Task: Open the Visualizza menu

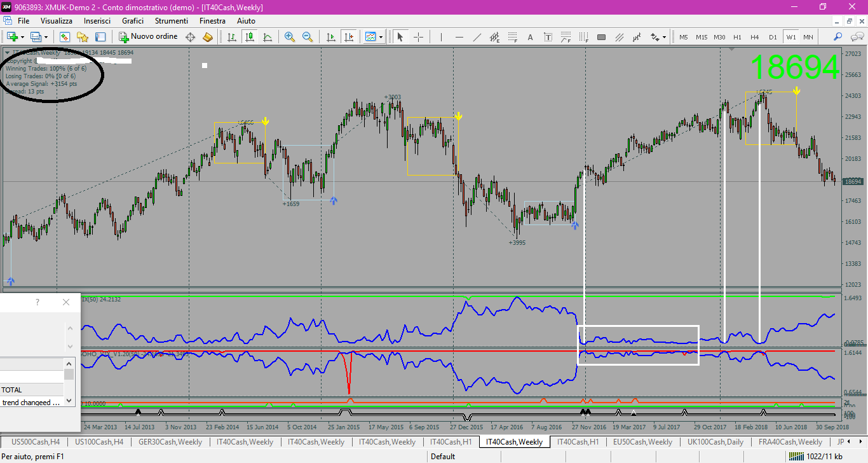Action: coord(57,21)
